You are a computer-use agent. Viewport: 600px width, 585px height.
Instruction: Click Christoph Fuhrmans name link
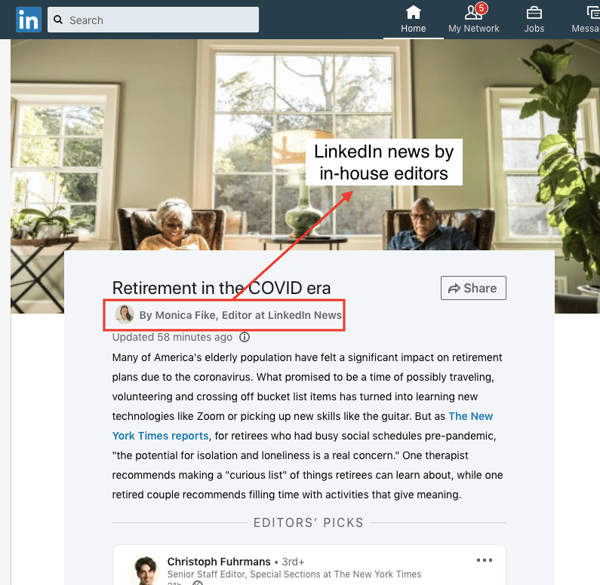tap(219, 562)
